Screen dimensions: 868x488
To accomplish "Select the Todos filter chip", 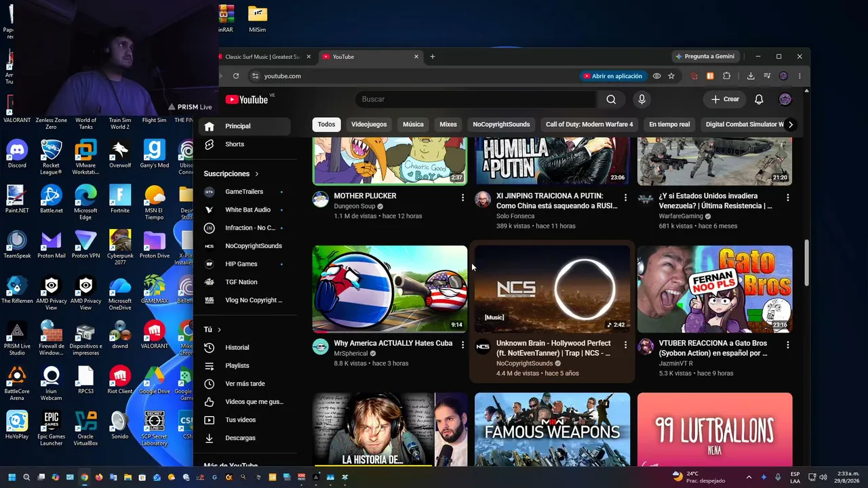I will 326,125.
